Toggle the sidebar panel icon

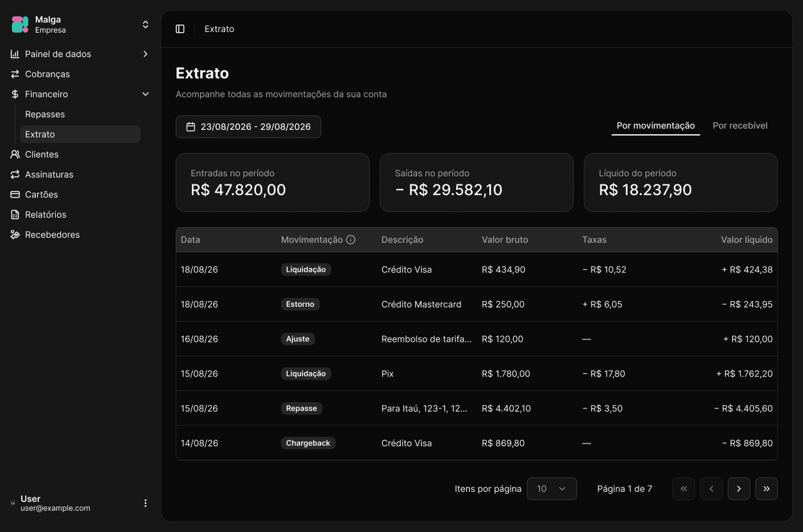(x=180, y=29)
